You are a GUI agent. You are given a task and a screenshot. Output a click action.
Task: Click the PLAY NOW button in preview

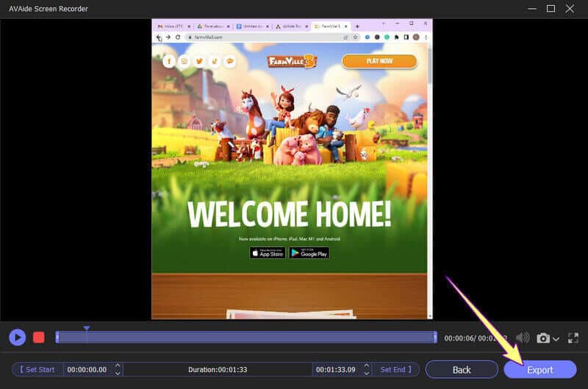(x=379, y=61)
